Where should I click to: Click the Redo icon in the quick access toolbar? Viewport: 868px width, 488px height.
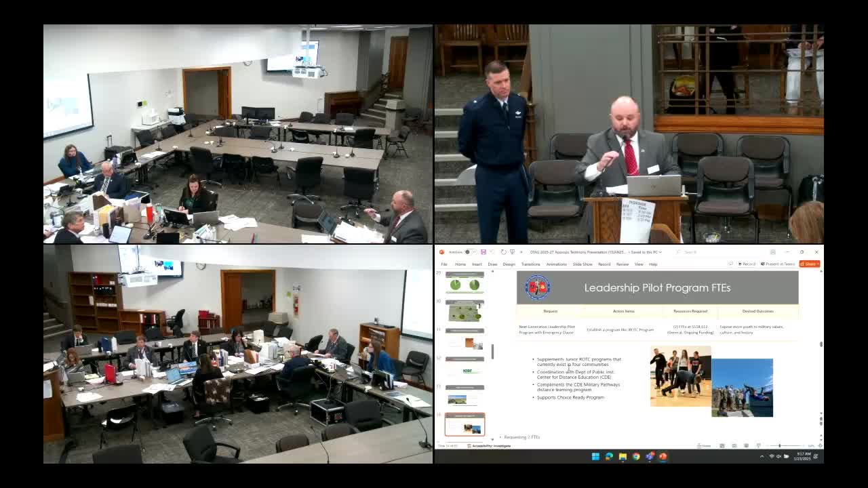pos(503,252)
